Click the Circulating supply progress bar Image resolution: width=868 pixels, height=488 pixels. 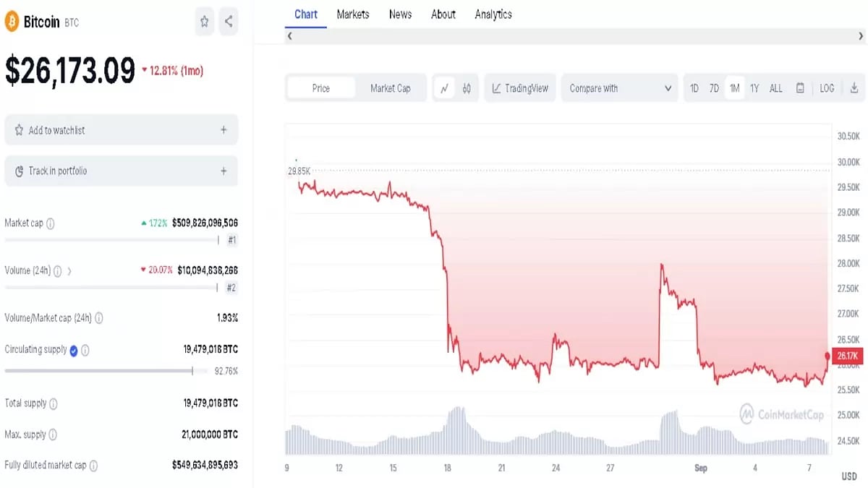[x=98, y=371]
